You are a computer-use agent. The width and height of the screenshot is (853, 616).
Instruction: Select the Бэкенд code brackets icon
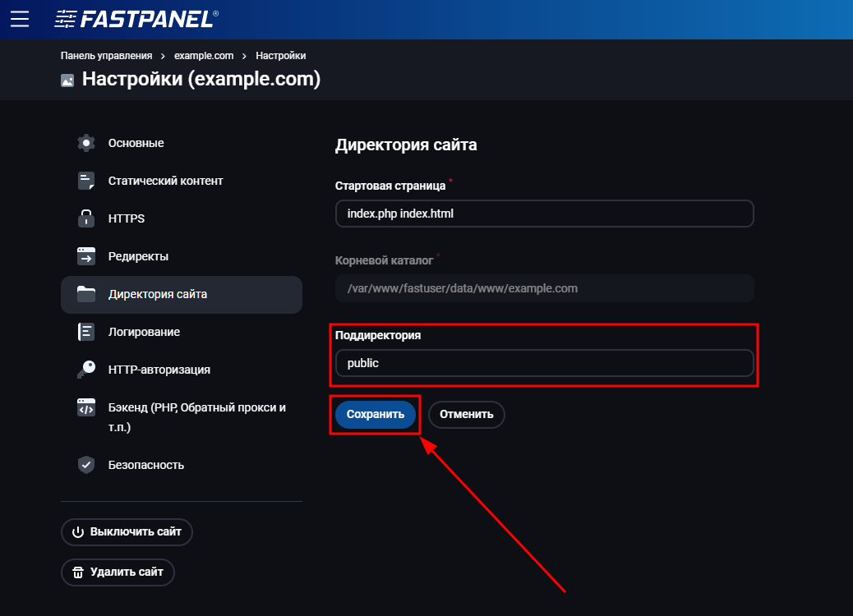point(86,407)
